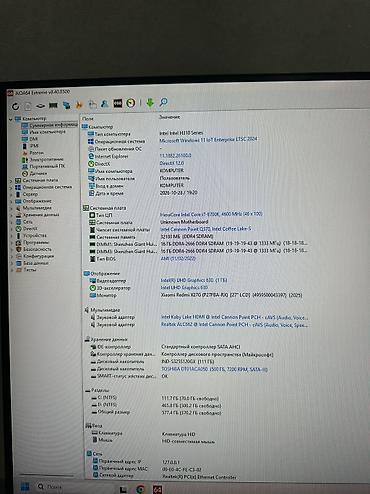Launch system stability test flame icon
This screenshot has height=494, width=370.
(79, 105)
